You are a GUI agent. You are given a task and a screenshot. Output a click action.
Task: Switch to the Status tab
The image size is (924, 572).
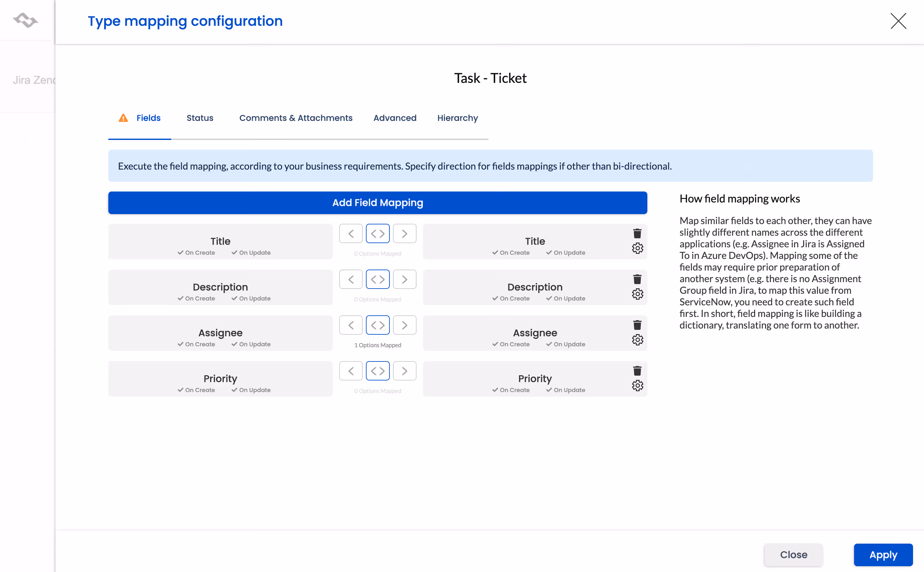click(200, 118)
